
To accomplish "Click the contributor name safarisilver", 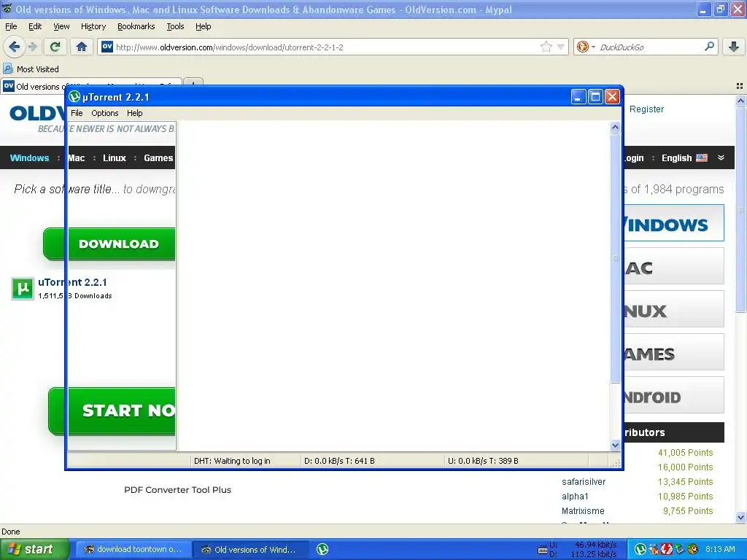I will [584, 482].
